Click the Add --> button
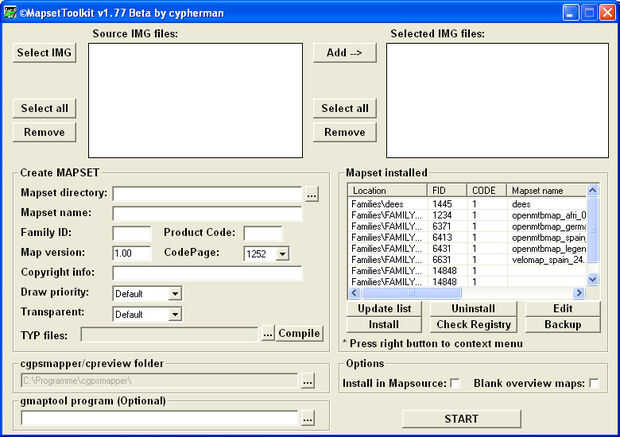The image size is (620, 437). 344,53
